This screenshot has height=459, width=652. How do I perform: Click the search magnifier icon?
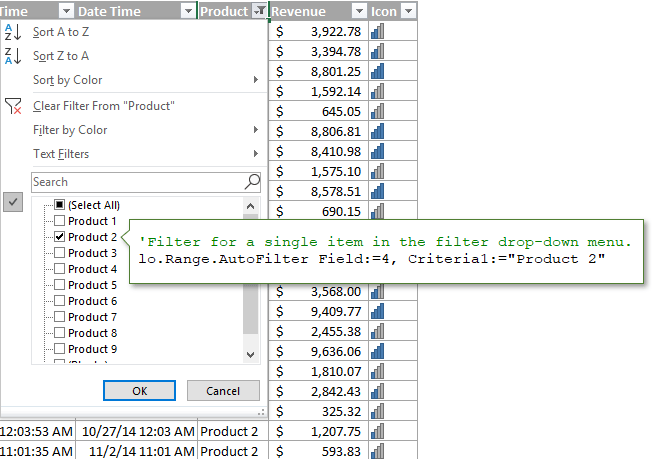[x=252, y=182]
